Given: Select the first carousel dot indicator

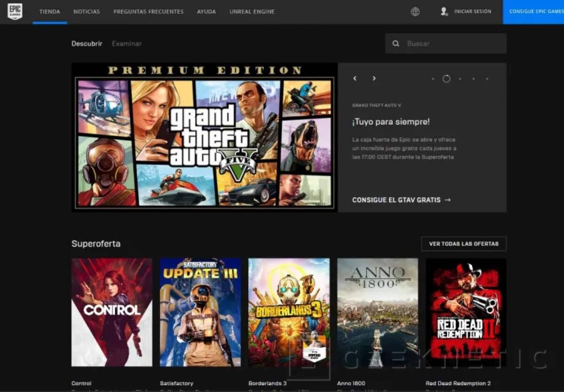Looking at the screenshot, I should (433, 79).
